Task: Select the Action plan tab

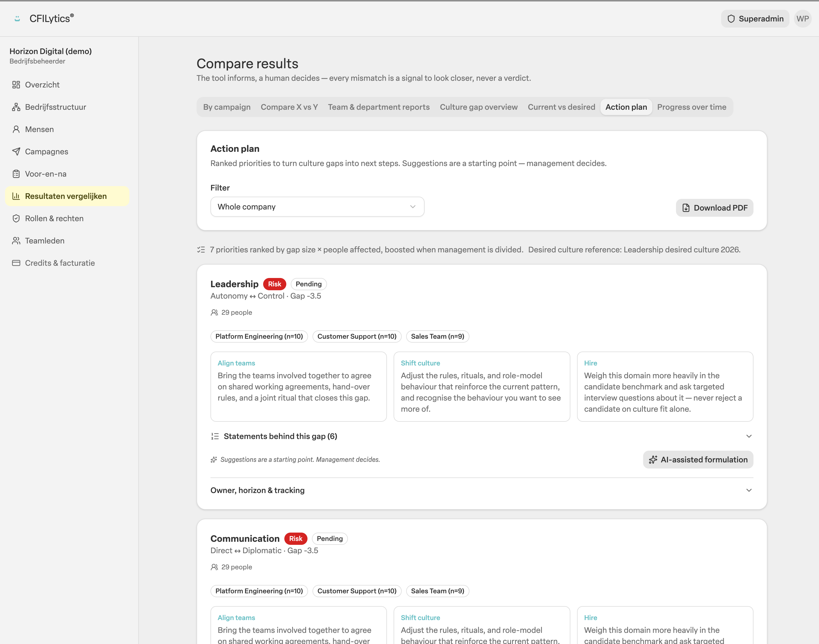Action: click(x=626, y=107)
